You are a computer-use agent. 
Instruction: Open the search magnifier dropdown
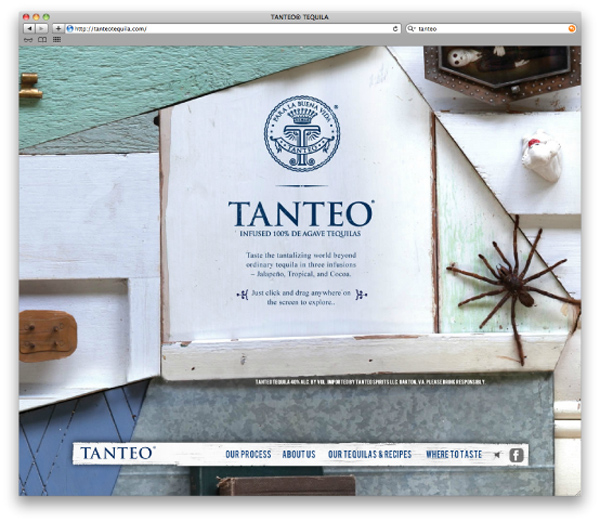tap(411, 29)
